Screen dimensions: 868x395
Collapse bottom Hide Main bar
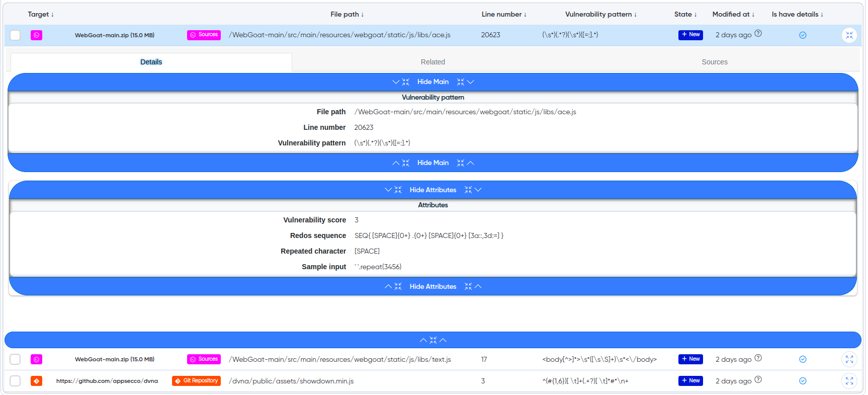tap(433, 163)
